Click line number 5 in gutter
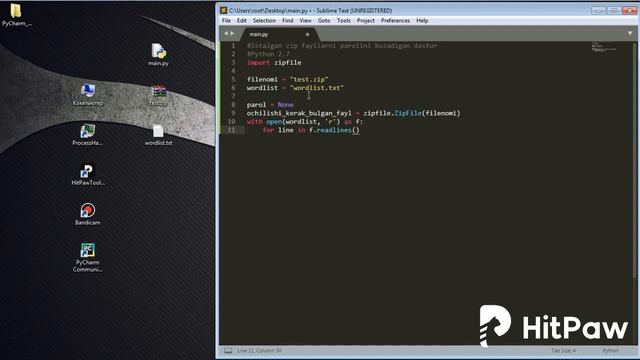 click(233, 79)
